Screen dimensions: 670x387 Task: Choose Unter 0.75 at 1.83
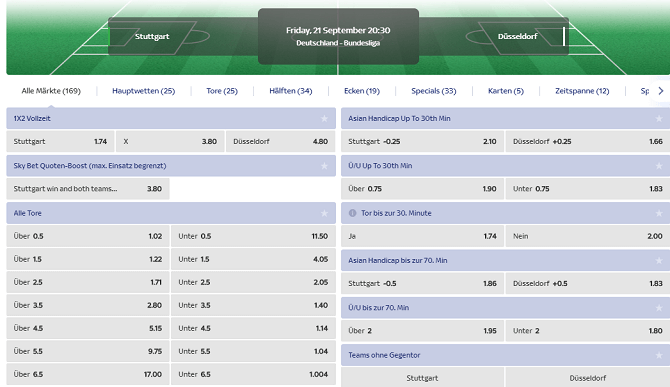(x=588, y=189)
